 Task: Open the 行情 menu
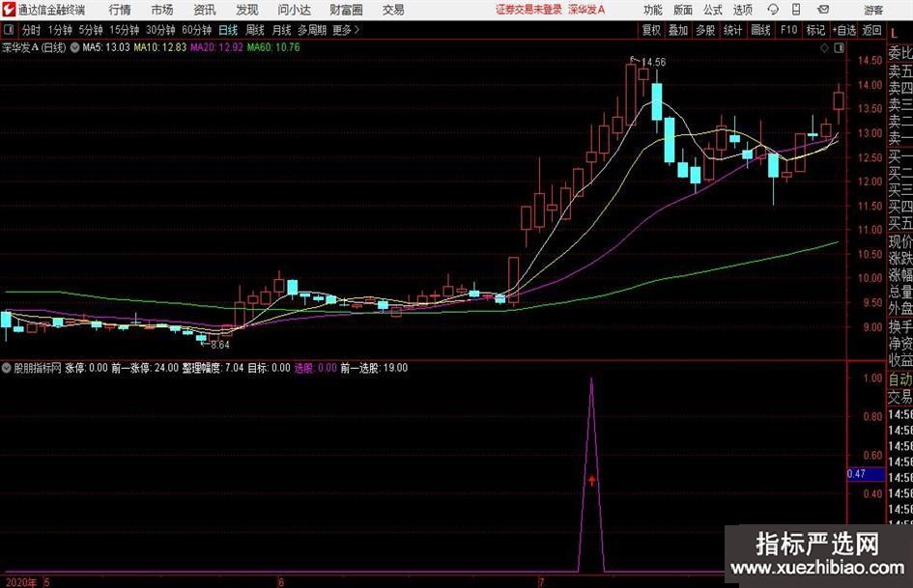(120, 10)
